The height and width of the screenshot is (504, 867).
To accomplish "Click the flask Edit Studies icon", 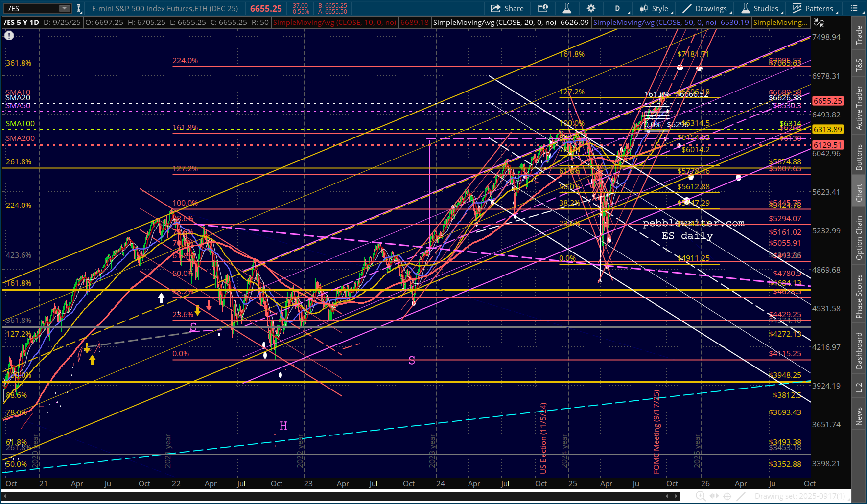I will [x=566, y=8].
